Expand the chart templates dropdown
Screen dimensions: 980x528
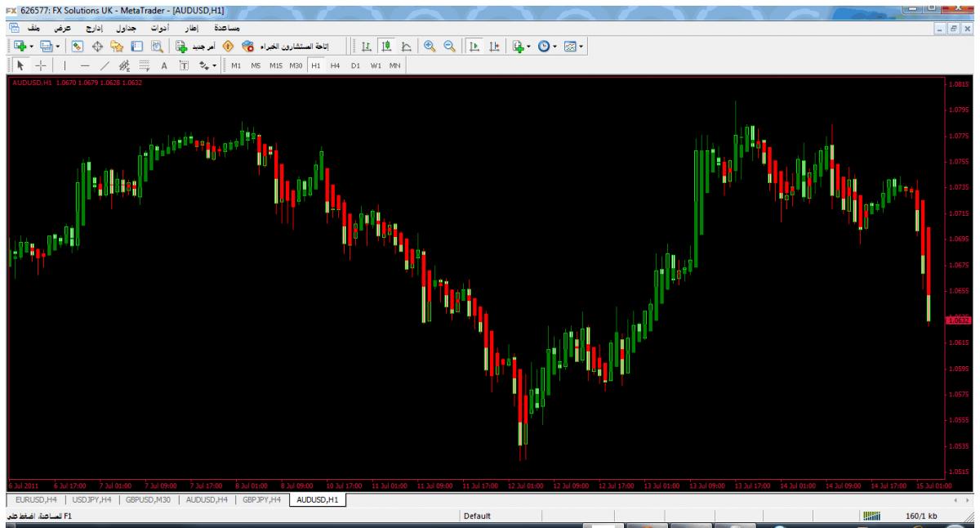tap(579, 47)
